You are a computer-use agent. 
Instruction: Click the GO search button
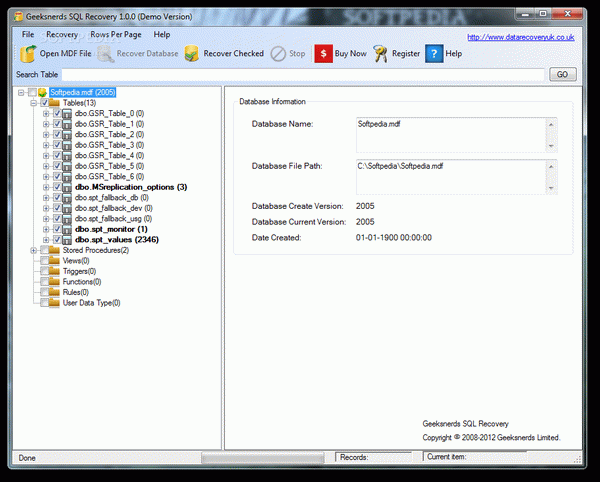[x=562, y=74]
